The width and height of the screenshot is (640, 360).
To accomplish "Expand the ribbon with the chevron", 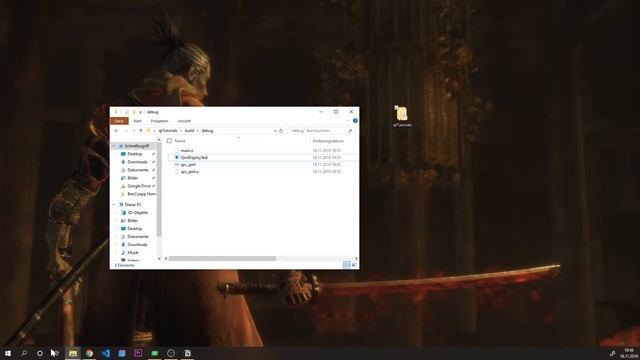I will tap(348, 121).
